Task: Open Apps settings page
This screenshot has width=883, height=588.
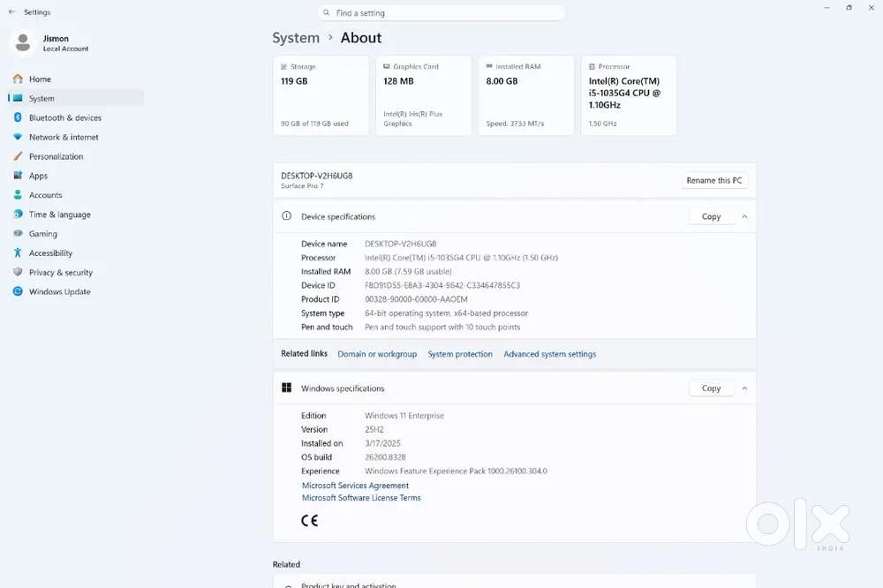Action: point(76,175)
